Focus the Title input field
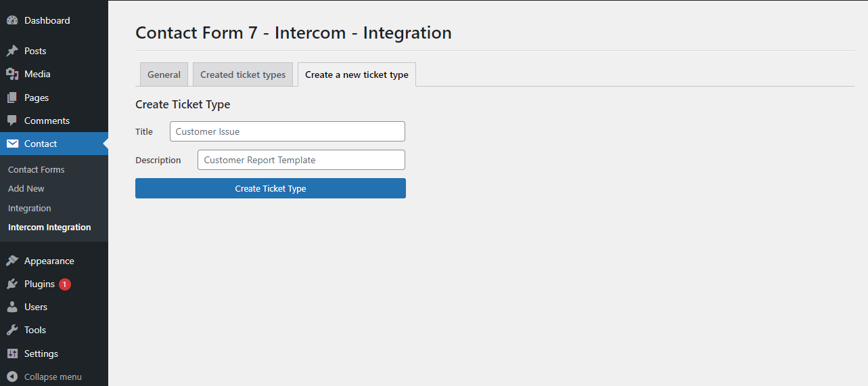Image resolution: width=868 pixels, height=386 pixels. coord(288,131)
